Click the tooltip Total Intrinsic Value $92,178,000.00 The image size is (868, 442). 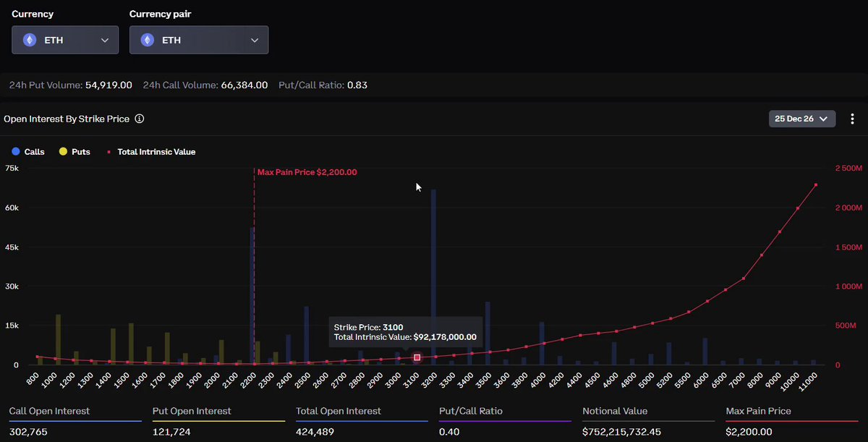405,337
